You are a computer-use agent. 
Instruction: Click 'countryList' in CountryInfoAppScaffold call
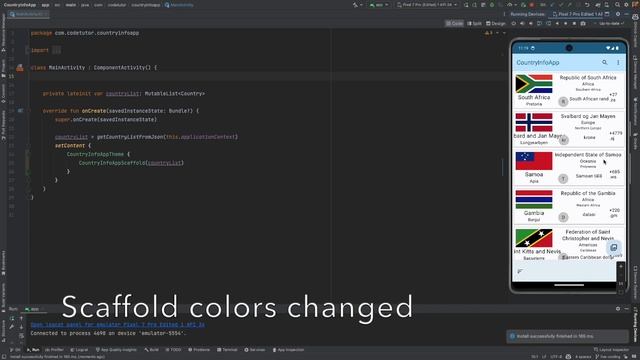coord(164,163)
